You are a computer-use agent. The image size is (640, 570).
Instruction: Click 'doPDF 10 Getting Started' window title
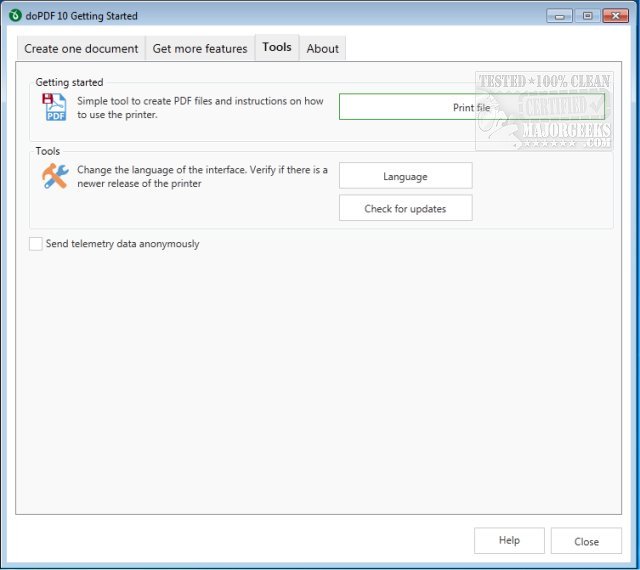(81, 16)
